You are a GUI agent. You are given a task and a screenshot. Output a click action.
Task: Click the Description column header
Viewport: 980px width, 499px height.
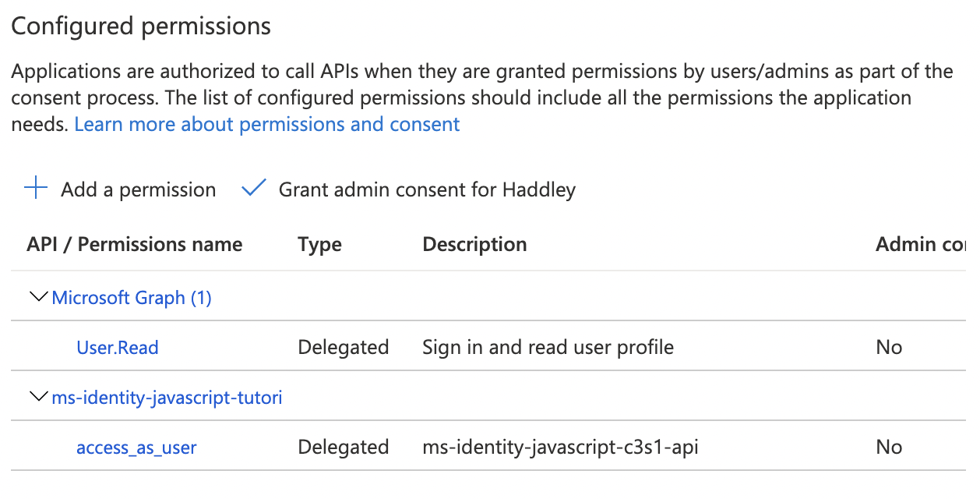474,245
